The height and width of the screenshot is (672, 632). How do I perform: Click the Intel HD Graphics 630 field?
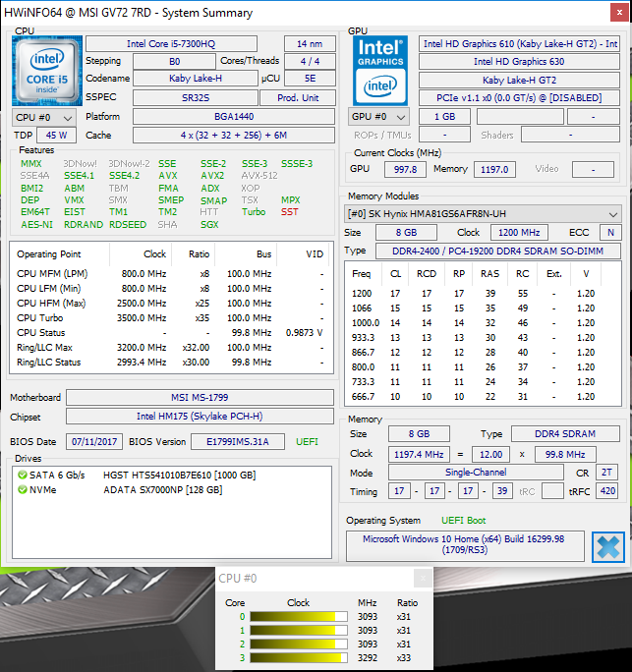point(519,62)
